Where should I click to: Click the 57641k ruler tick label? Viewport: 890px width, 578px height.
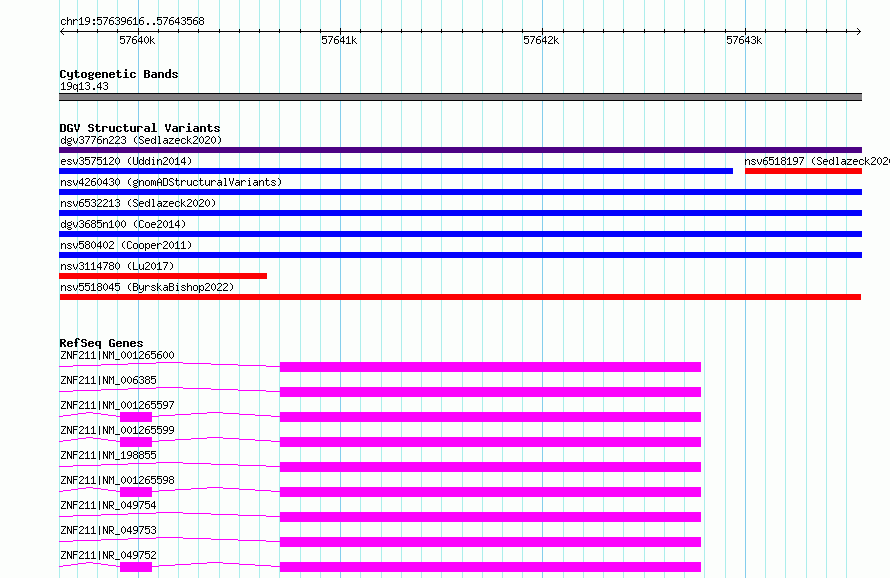[339, 40]
